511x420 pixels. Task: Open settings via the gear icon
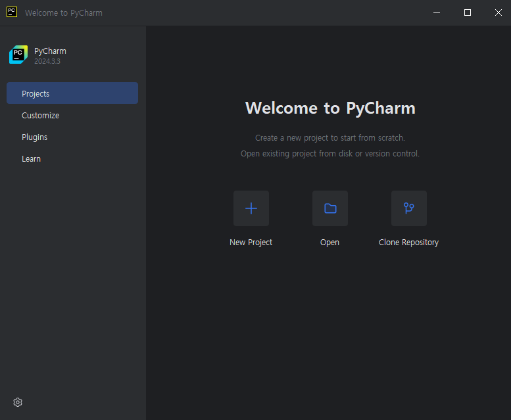pyautogui.click(x=18, y=402)
